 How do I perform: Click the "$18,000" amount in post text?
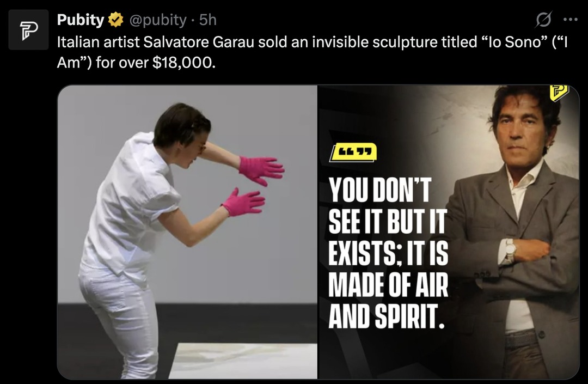(184, 63)
